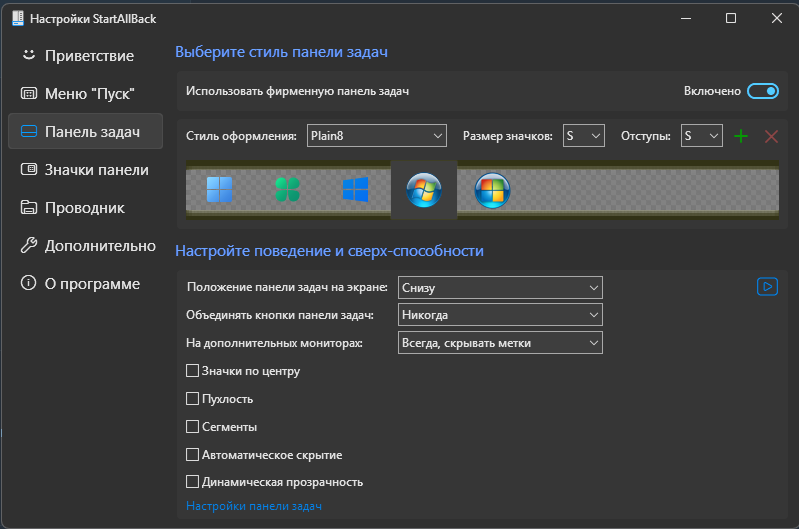Select the Панель задач section
The height and width of the screenshot is (529, 799).
pos(86,131)
